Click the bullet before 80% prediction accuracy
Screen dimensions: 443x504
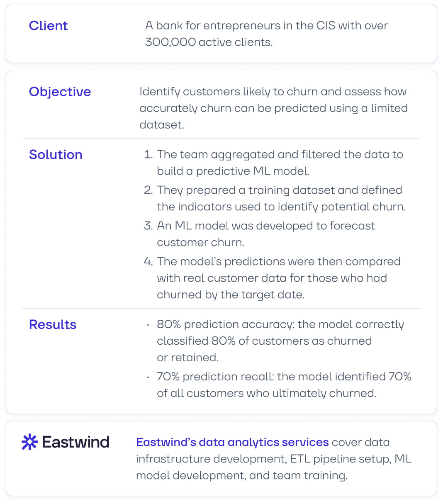(148, 325)
